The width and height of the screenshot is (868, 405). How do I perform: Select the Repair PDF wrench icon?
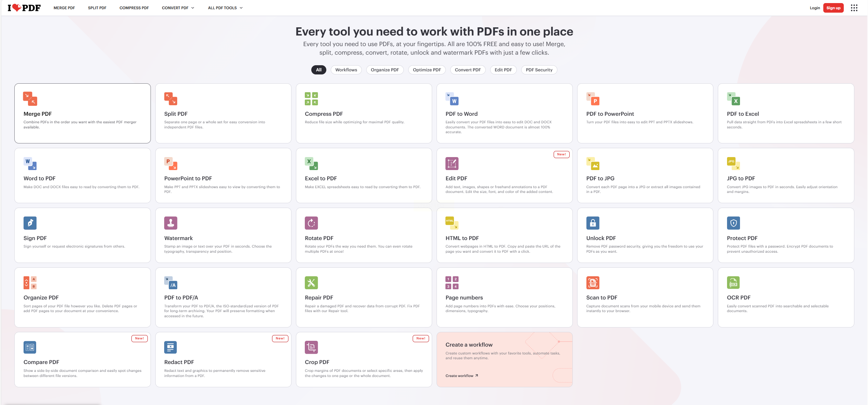pos(311,283)
